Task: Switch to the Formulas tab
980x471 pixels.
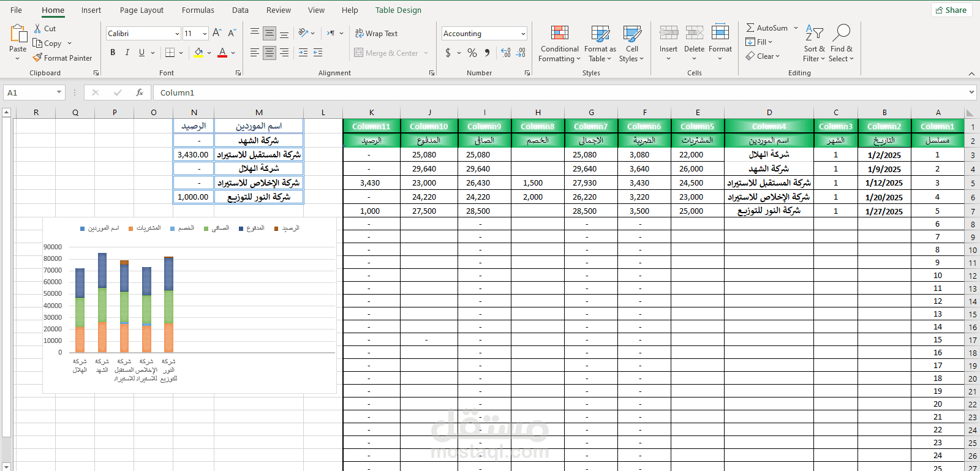Action: [198, 10]
